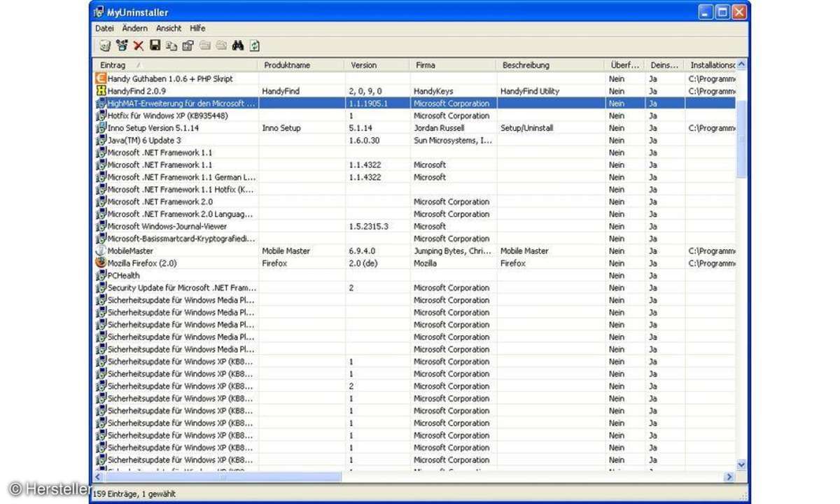The height and width of the screenshot is (504, 840).
Task: Click the Java(TM) 6 Update 3 entry icon
Action: [x=101, y=140]
